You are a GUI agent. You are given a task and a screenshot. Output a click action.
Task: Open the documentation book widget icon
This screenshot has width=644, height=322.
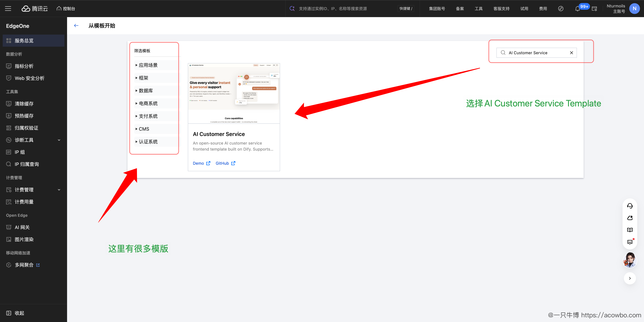tap(630, 230)
